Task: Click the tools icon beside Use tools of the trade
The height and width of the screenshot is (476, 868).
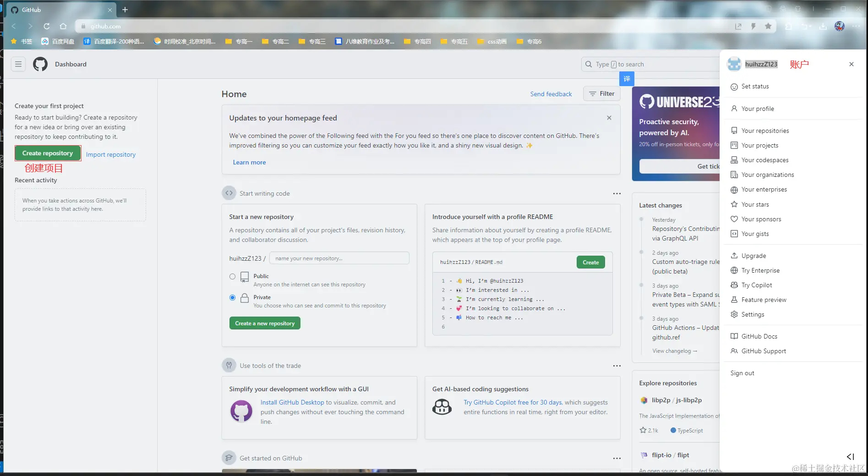Action: pos(229,365)
